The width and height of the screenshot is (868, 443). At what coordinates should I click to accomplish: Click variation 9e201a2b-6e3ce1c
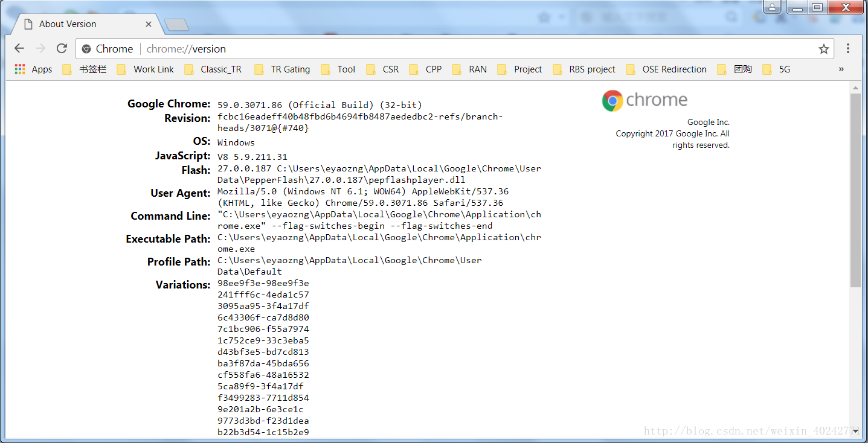[x=261, y=409]
